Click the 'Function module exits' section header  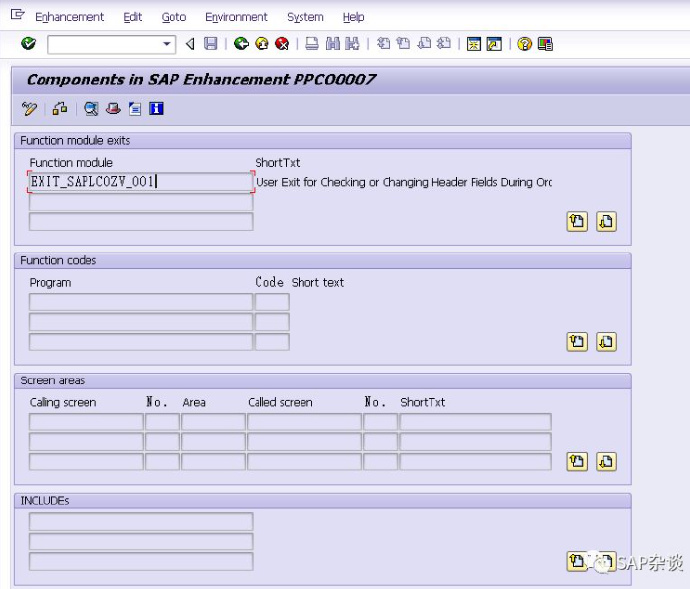tap(75, 140)
